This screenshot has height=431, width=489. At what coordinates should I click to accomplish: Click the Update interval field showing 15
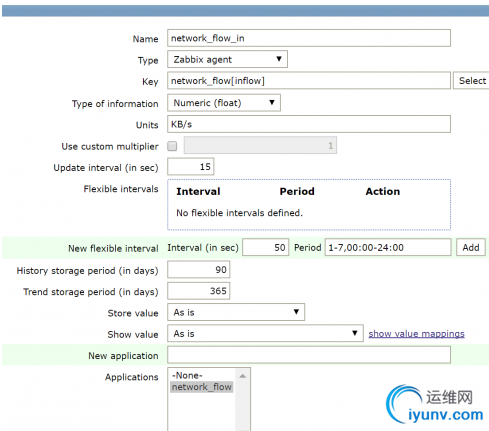(x=191, y=167)
